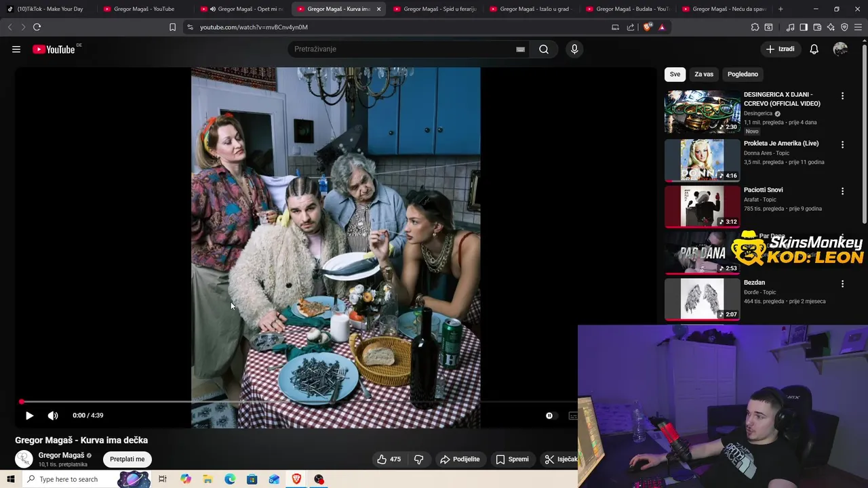Toggle the browser sidebar panel
This screenshot has height=488, width=868.
(804, 27)
